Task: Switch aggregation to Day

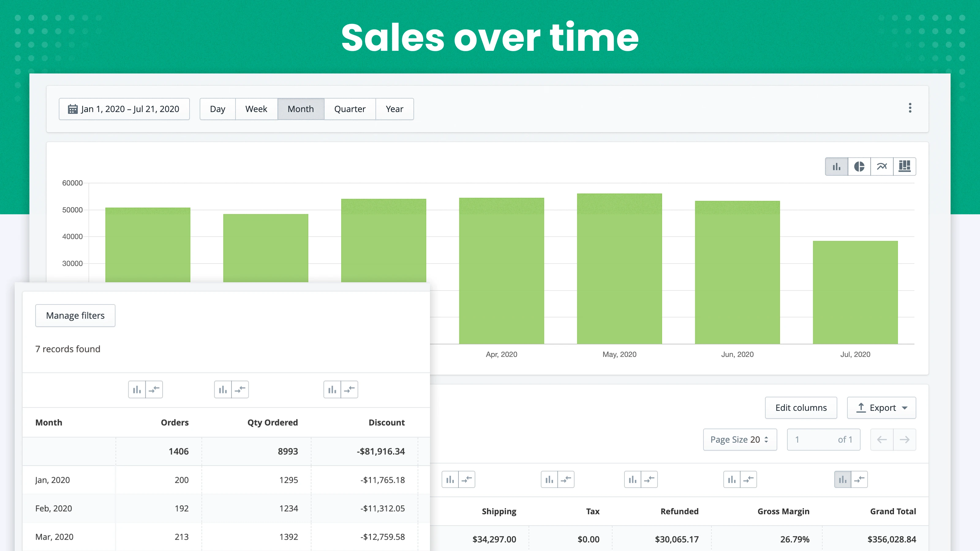Action: tap(217, 109)
